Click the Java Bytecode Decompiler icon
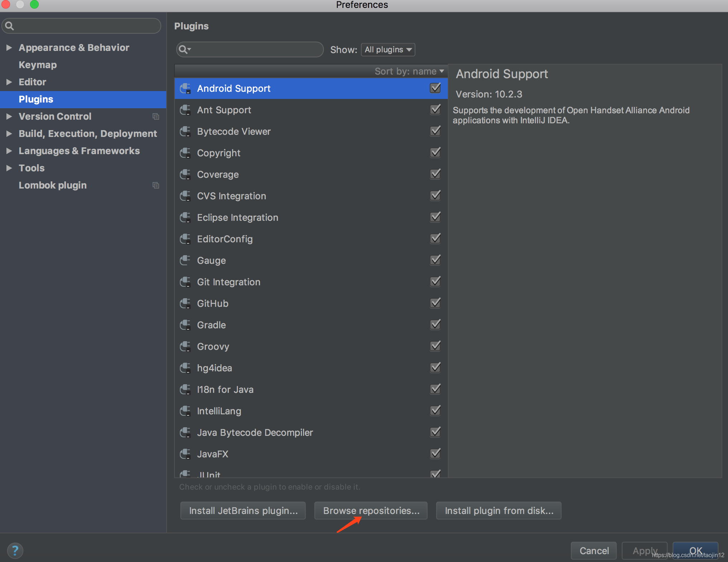This screenshot has width=728, height=562. click(186, 432)
